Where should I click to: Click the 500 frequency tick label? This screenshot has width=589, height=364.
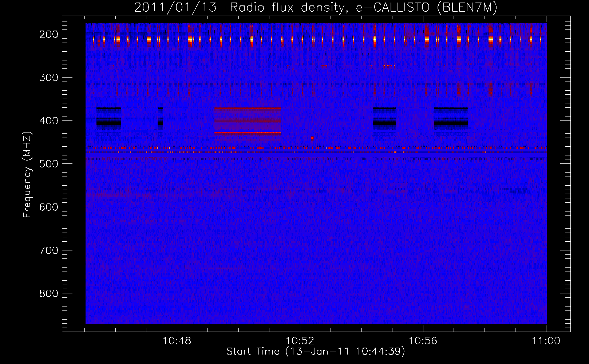pyautogui.click(x=49, y=164)
